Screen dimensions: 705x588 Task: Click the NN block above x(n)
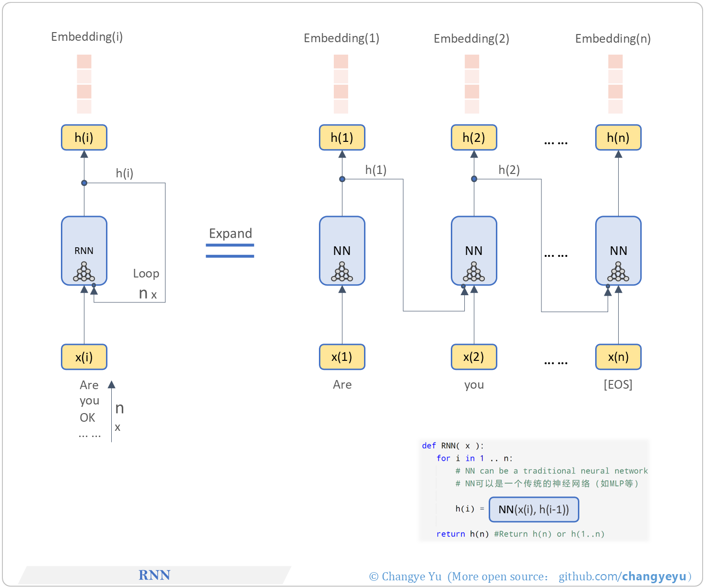(618, 251)
